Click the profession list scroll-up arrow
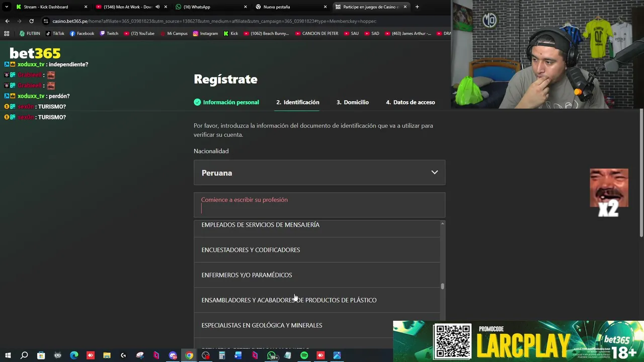644x362 pixels. click(443, 223)
